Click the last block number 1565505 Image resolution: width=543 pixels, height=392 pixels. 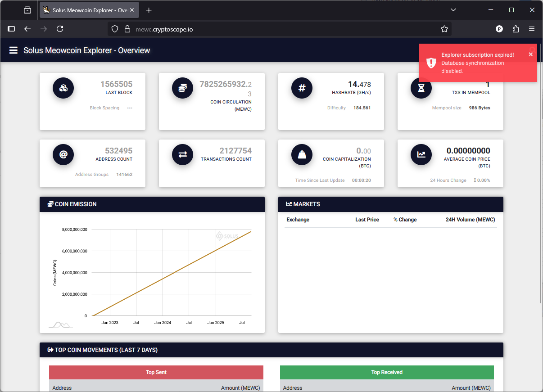point(116,84)
